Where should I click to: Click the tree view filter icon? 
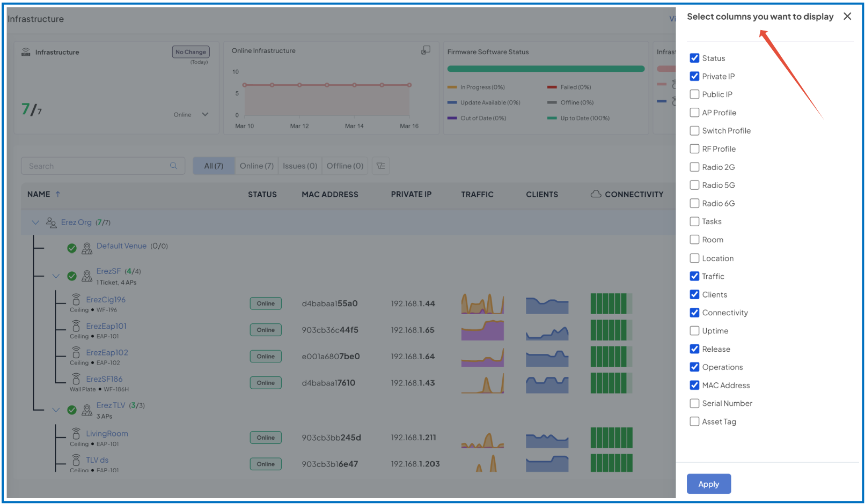tap(380, 166)
